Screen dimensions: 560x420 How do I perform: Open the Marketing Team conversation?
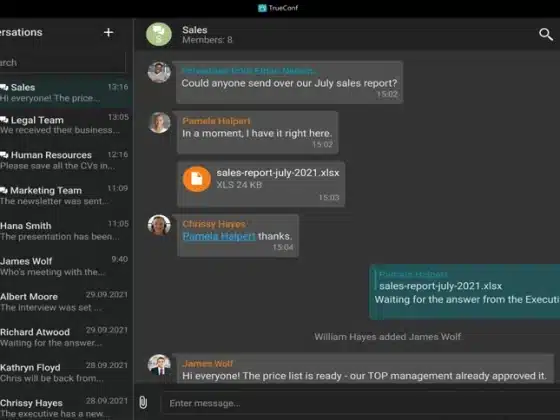(x=66, y=195)
